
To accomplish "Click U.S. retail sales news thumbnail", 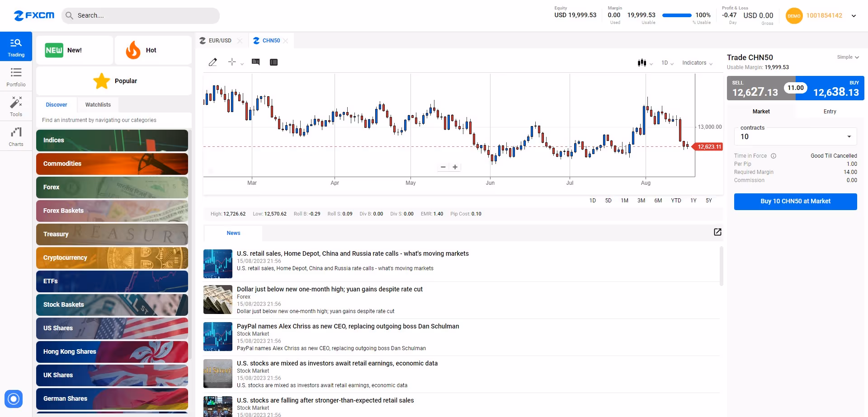I will pos(218,264).
